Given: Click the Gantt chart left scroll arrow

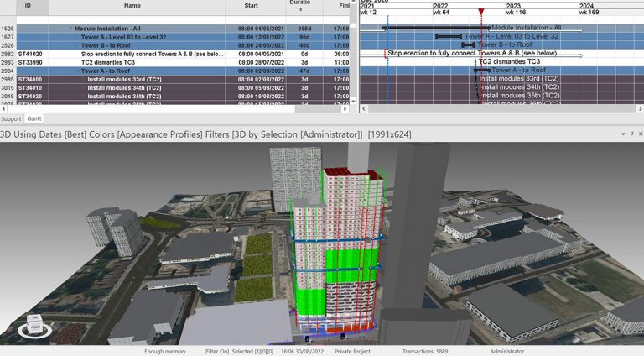Looking at the screenshot, I should [x=364, y=108].
